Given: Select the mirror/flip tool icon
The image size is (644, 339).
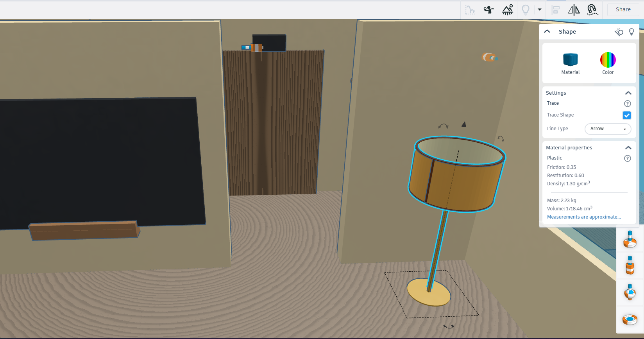Looking at the screenshot, I should pyautogui.click(x=574, y=10).
